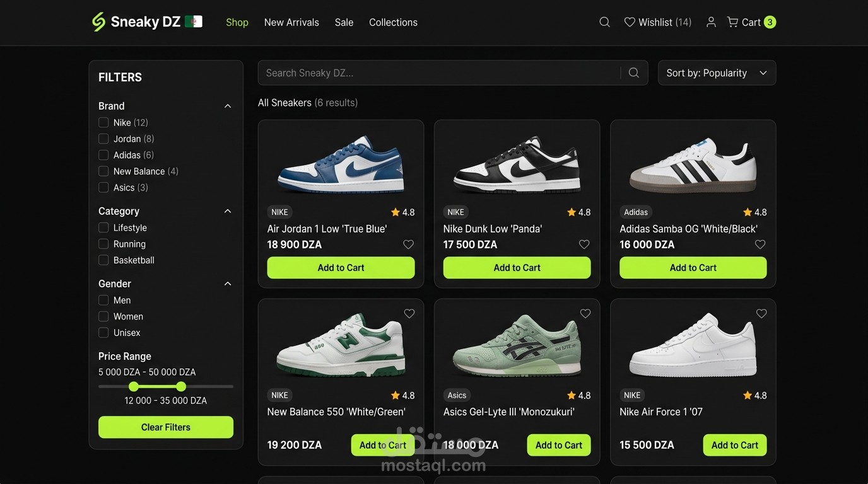868x484 pixels.
Task: Check the Nike brand filter
Action: [103, 122]
